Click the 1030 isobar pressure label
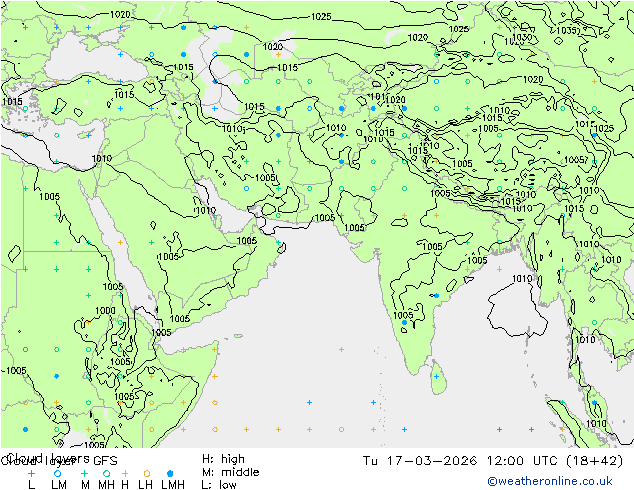634x490 pixels. (x=522, y=37)
